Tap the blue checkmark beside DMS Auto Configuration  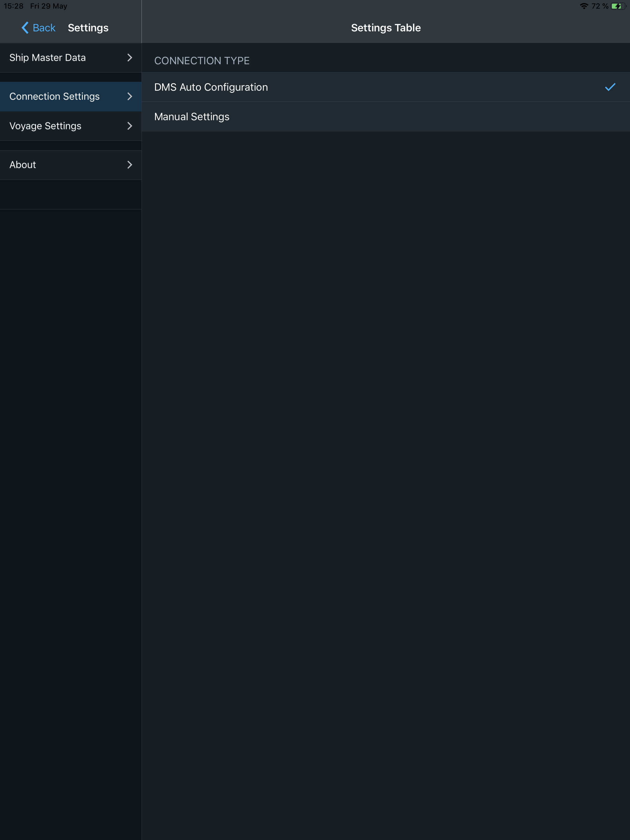click(610, 87)
